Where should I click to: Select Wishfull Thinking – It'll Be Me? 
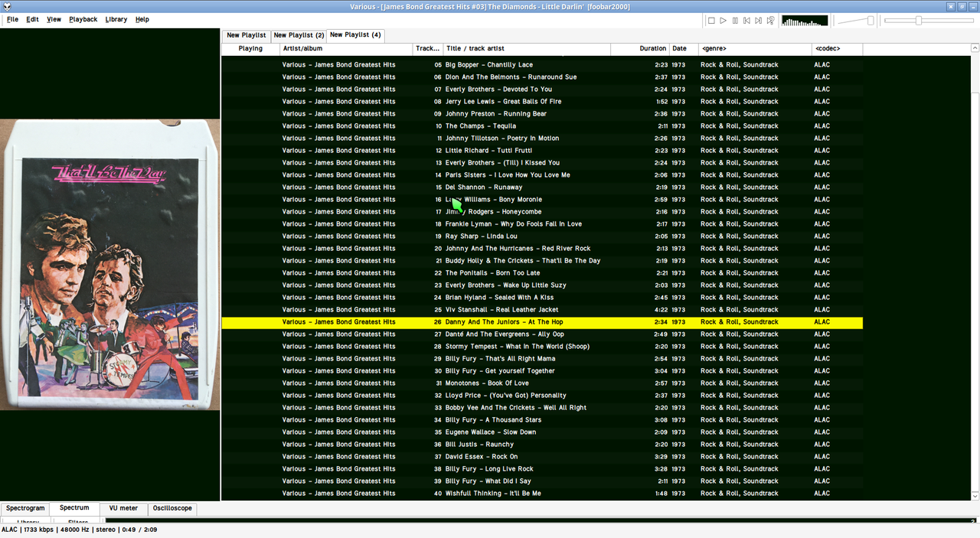(542, 494)
